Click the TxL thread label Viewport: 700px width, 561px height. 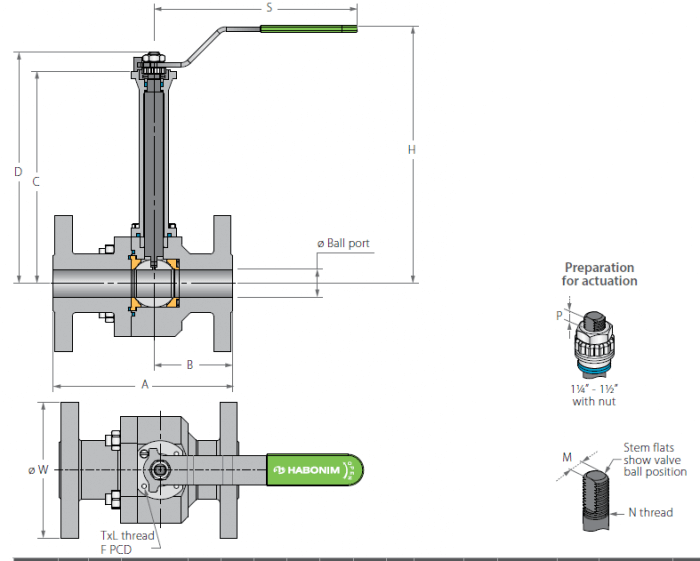tap(127, 536)
